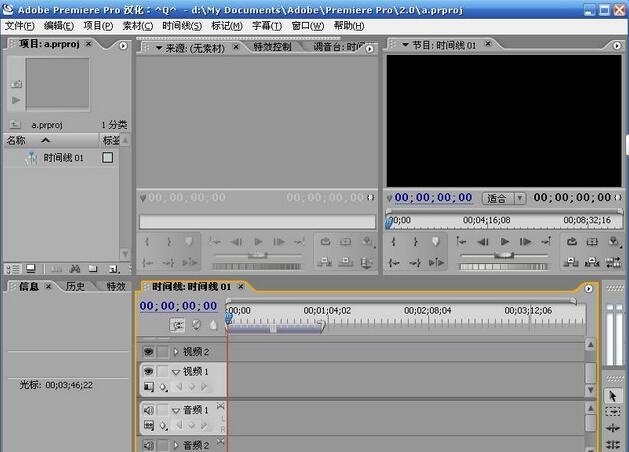Screen dimensions: 629x452
Task: Open the program monitor panel flyout menu
Action: pos(617,46)
